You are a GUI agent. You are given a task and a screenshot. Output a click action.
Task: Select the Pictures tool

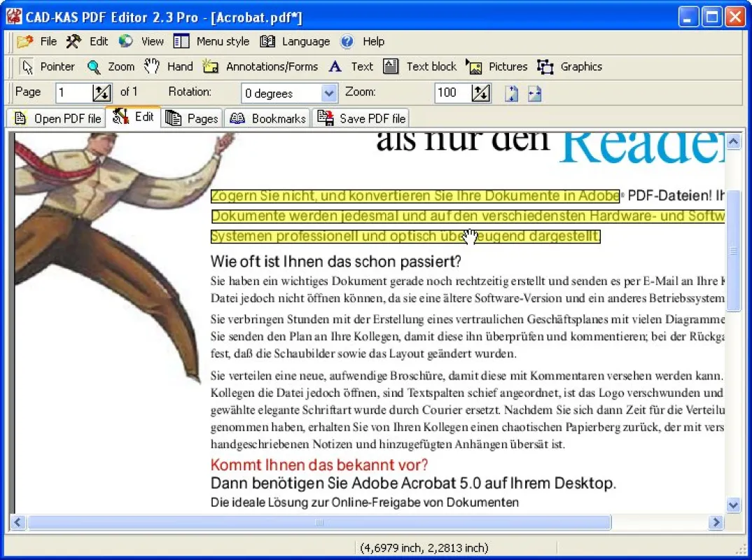[496, 66]
